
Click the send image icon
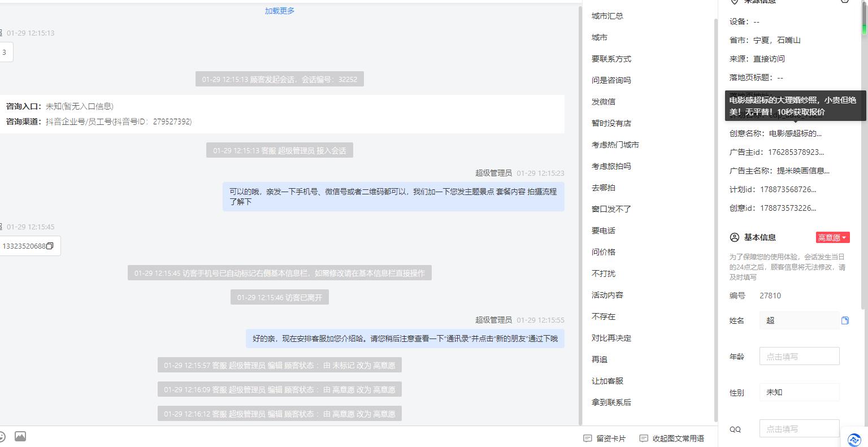pos(20,436)
